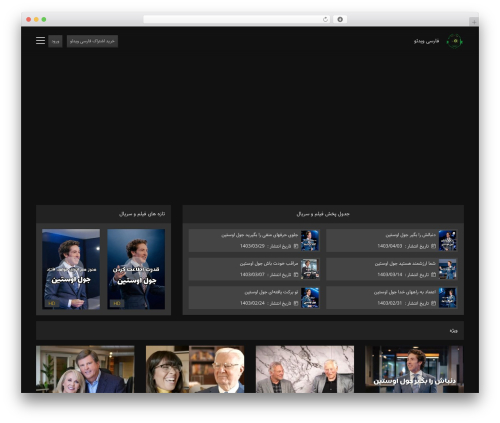Click the browser reload icon
The image size is (500, 423).
tap(325, 19)
